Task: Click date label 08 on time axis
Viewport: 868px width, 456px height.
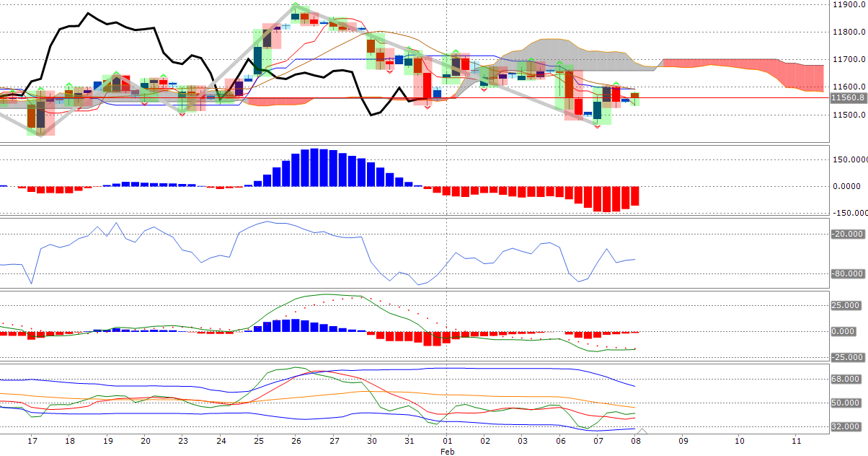Action: [636, 440]
